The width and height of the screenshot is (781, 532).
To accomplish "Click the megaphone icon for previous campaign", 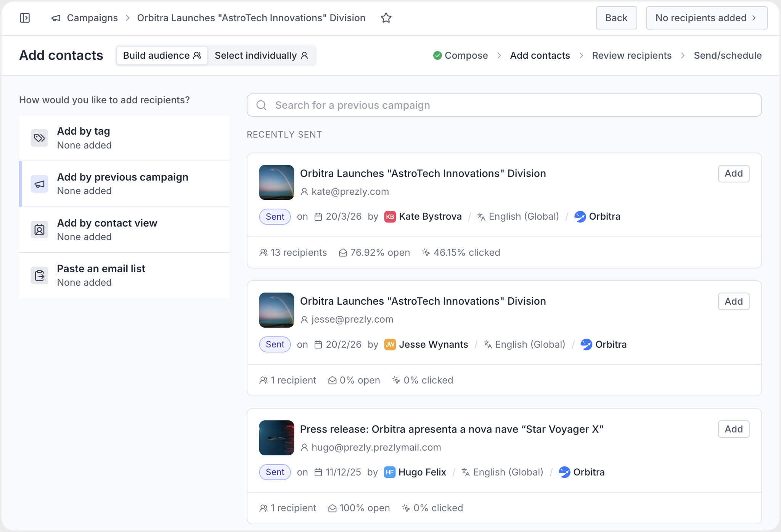I will tap(39, 184).
